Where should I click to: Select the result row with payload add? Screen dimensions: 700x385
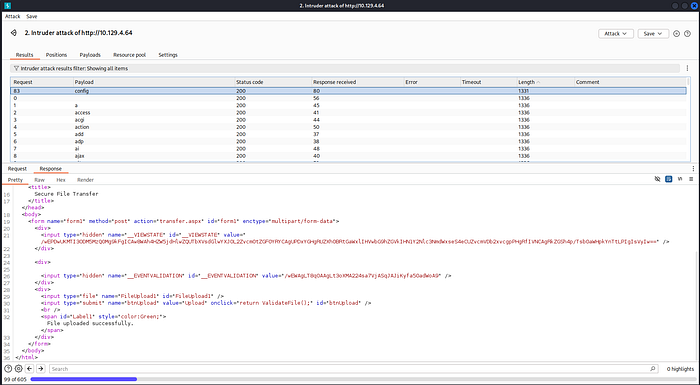(348, 134)
